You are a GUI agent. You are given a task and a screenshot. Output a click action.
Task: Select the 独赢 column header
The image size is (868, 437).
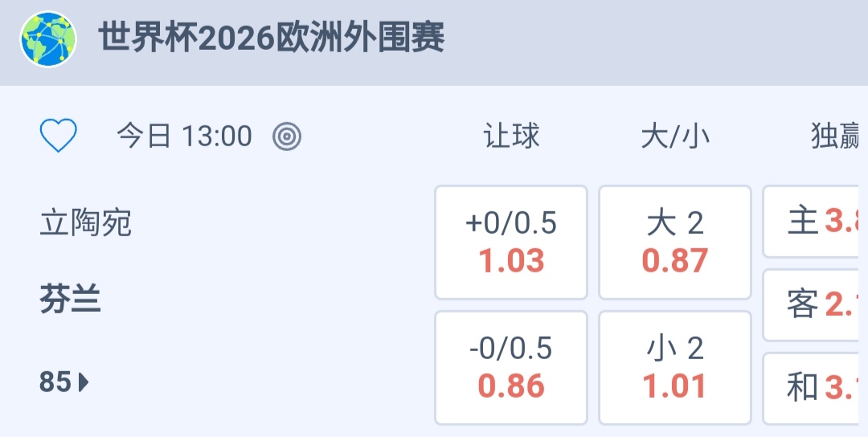tap(836, 137)
